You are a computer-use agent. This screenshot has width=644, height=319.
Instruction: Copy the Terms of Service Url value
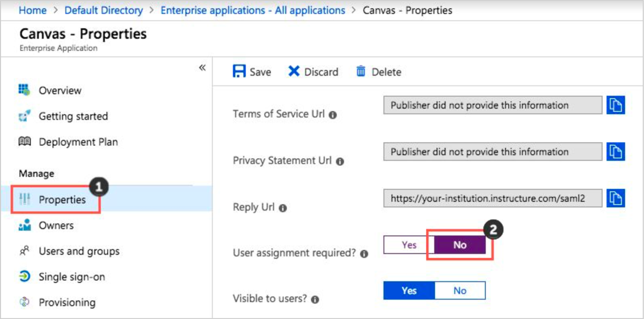coord(616,105)
